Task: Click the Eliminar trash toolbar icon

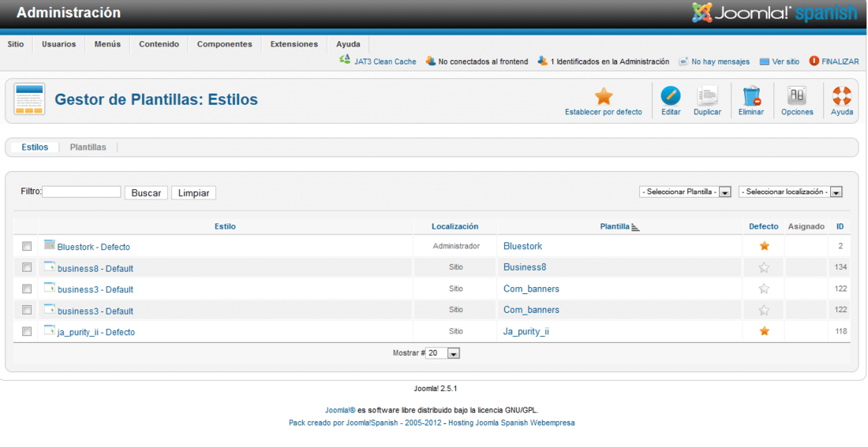Action: point(751,96)
